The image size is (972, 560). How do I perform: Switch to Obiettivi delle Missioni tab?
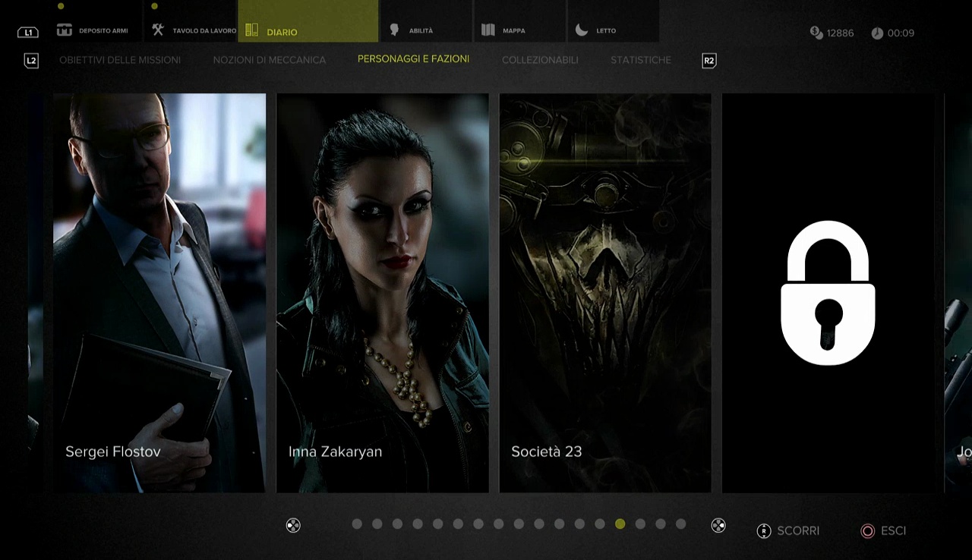coord(120,60)
